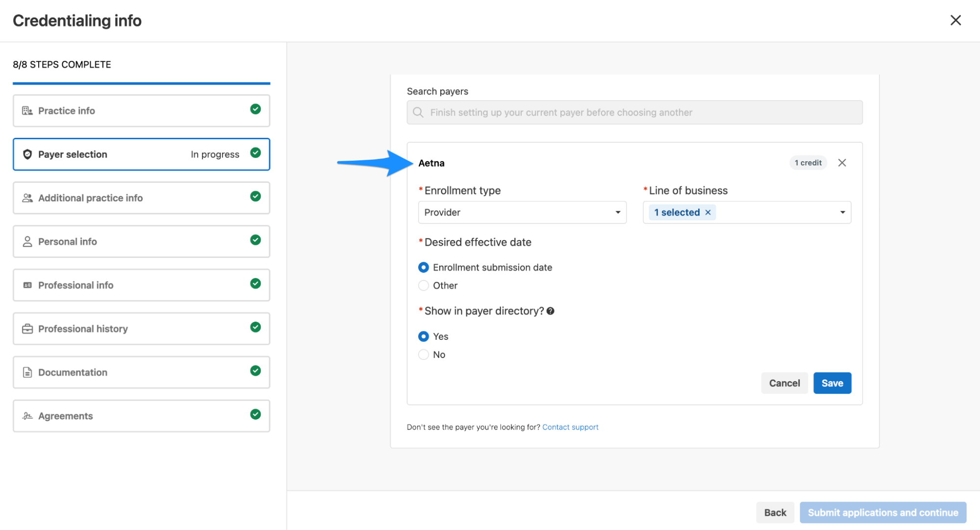This screenshot has height=530, width=980.
Task: Click the steps complete progress bar
Action: 141,83
